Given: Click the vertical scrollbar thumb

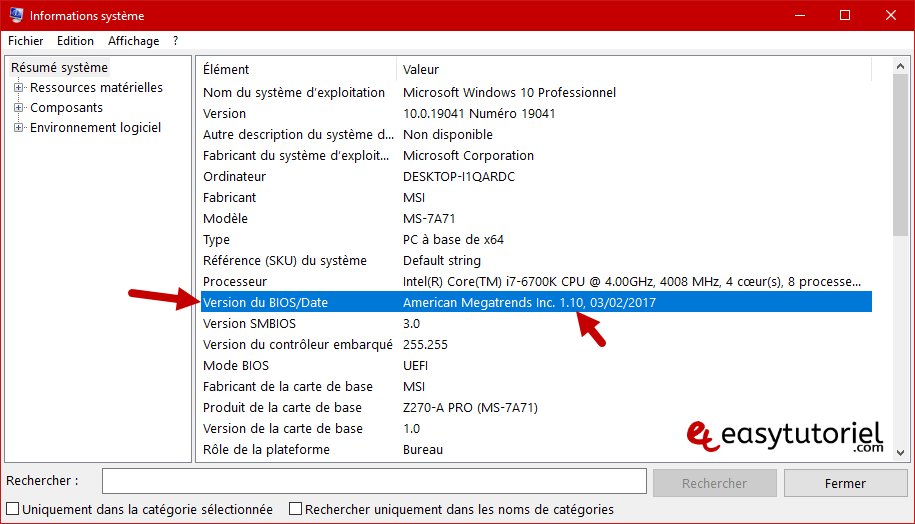Looking at the screenshot, I should (x=900, y=155).
